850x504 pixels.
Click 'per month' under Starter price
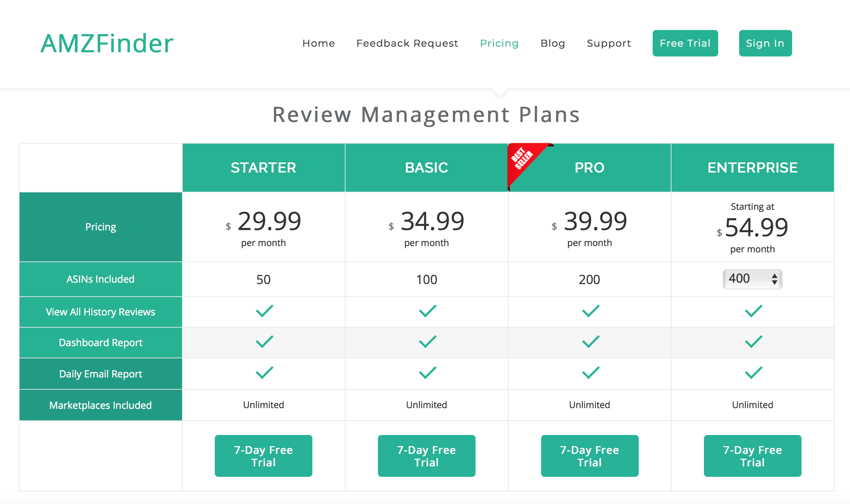(x=264, y=243)
